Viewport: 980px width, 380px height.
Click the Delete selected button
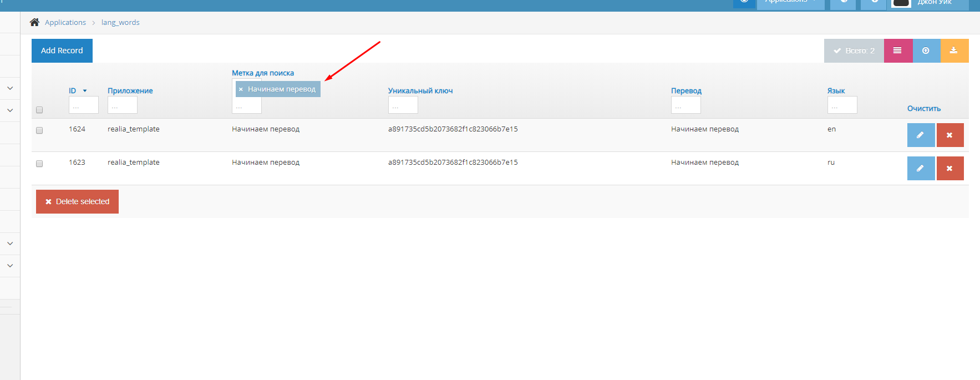[77, 201]
